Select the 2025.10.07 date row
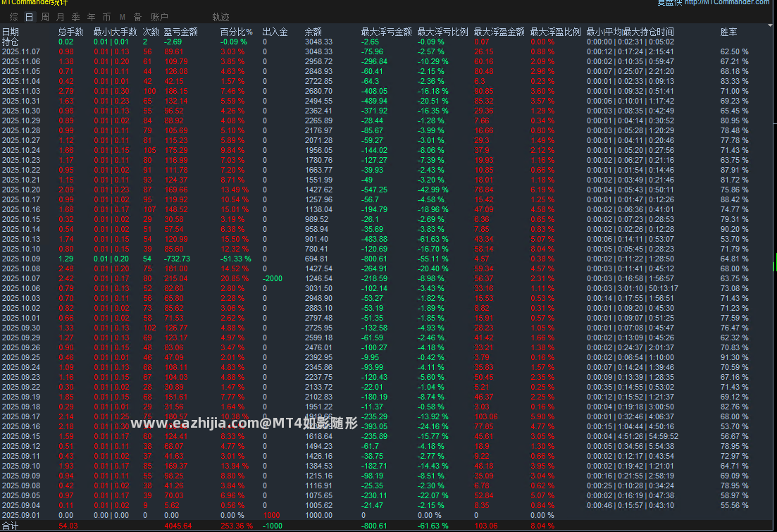 (21, 278)
